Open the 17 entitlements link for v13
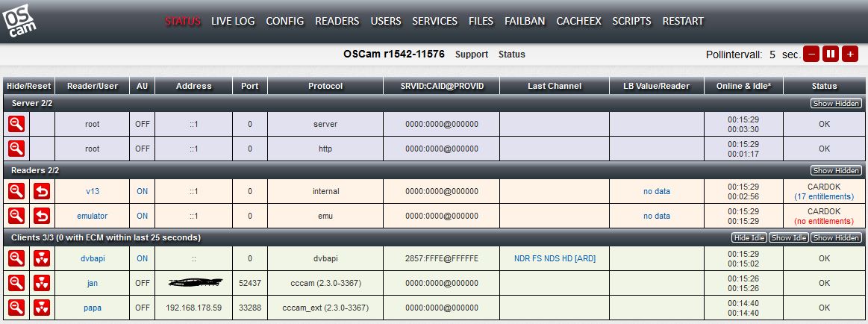868x324 pixels. pyautogui.click(x=824, y=196)
